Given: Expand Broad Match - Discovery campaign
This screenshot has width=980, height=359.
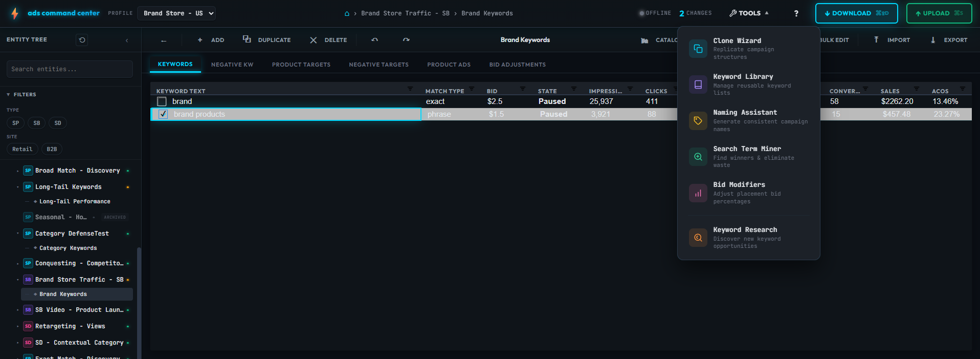Looking at the screenshot, I should coord(17,171).
